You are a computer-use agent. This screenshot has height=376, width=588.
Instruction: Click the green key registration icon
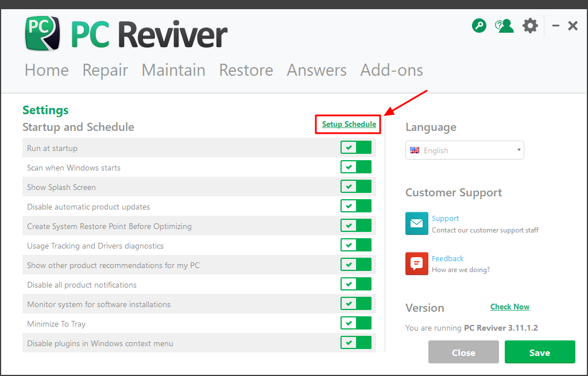(479, 26)
